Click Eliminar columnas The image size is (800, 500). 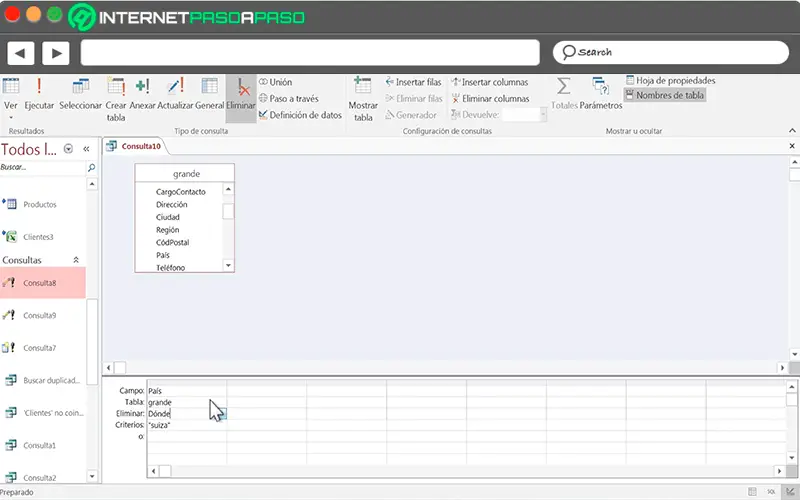pyautogui.click(x=490, y=98)
